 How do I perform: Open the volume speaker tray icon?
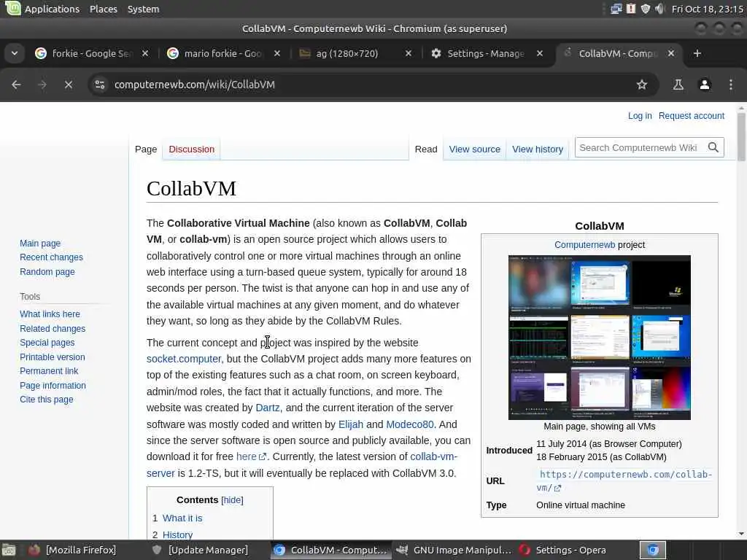[x=659, y=9]
